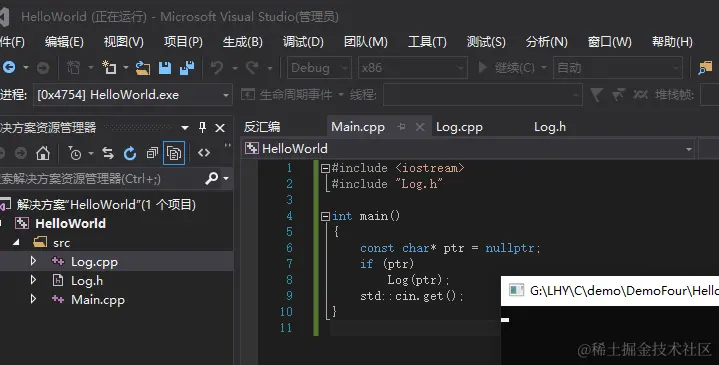This screenshot has height=365, width=719.
Task: Select the HelloWorld project node
Action: [71, 223]
